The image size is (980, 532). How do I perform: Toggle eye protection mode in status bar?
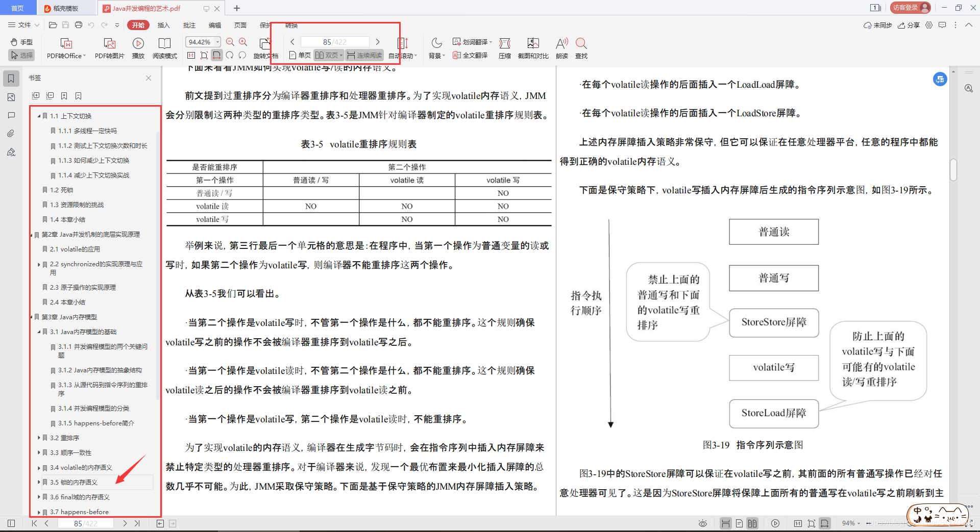click(702, 523)
